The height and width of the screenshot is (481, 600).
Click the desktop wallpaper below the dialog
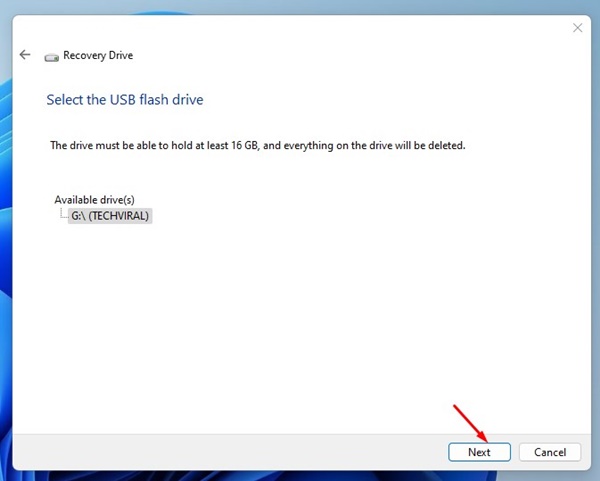click(300, 475)
